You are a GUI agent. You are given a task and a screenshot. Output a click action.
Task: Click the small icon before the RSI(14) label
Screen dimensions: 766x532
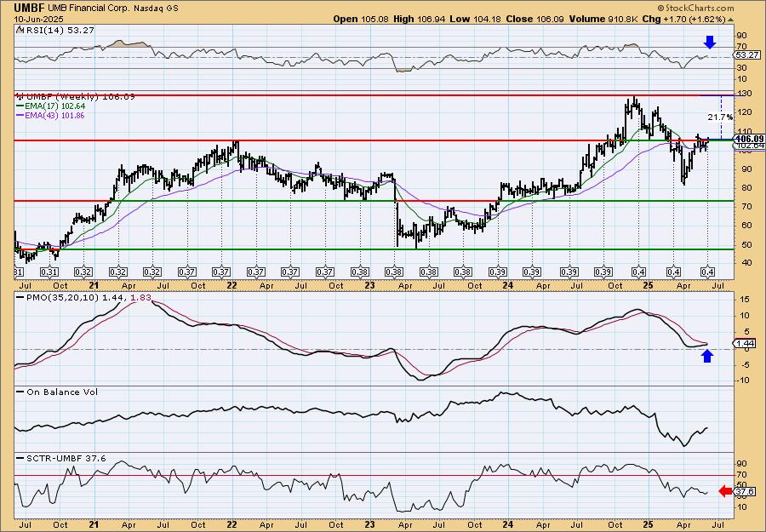tap(19, 31)
